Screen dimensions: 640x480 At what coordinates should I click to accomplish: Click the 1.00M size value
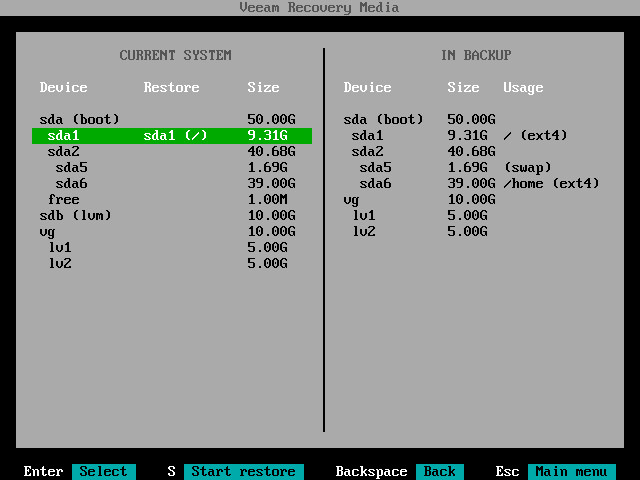click(x=267, y=200)
